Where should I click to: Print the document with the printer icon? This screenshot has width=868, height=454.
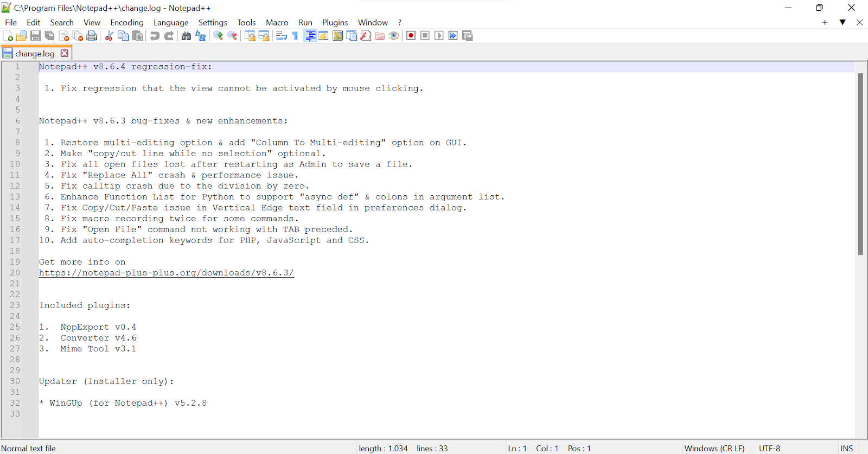tap(92, 36)
